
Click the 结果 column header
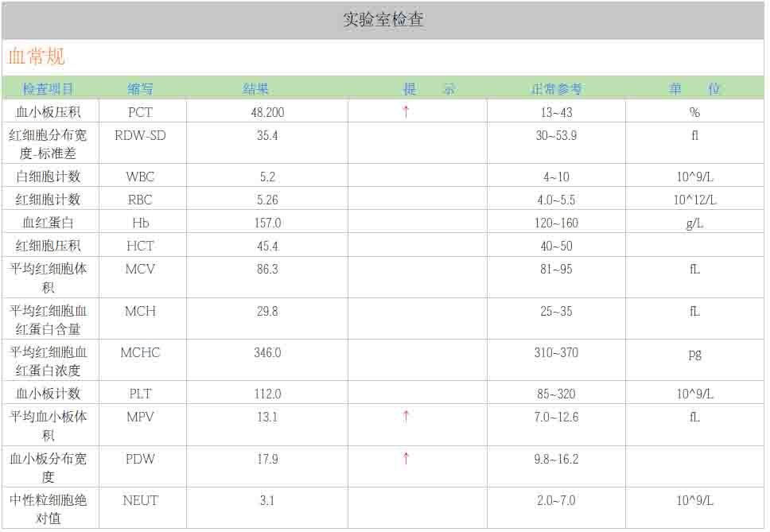255,88
